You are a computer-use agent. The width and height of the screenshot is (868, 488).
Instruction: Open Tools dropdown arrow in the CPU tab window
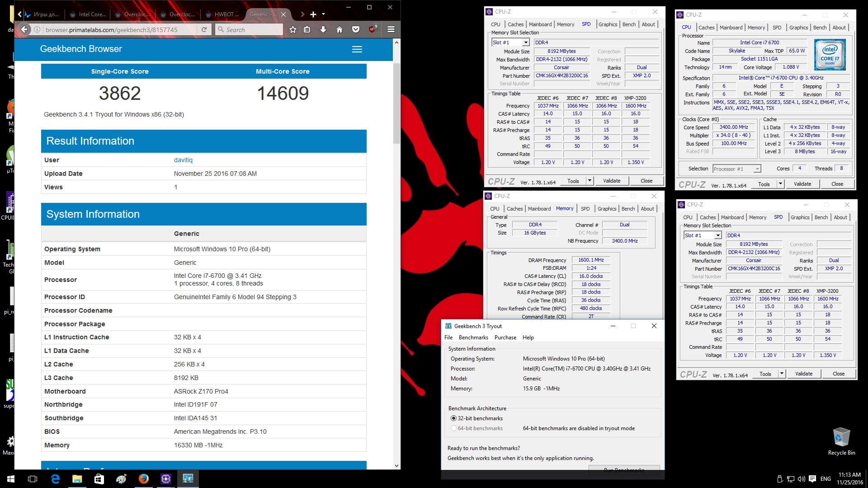pos(780,184)
